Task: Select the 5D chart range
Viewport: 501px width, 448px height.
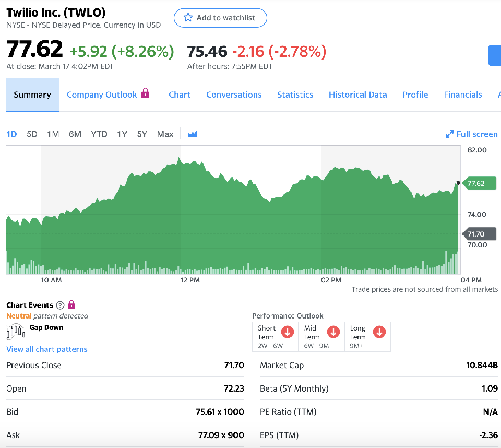Action: pos(32,134)
